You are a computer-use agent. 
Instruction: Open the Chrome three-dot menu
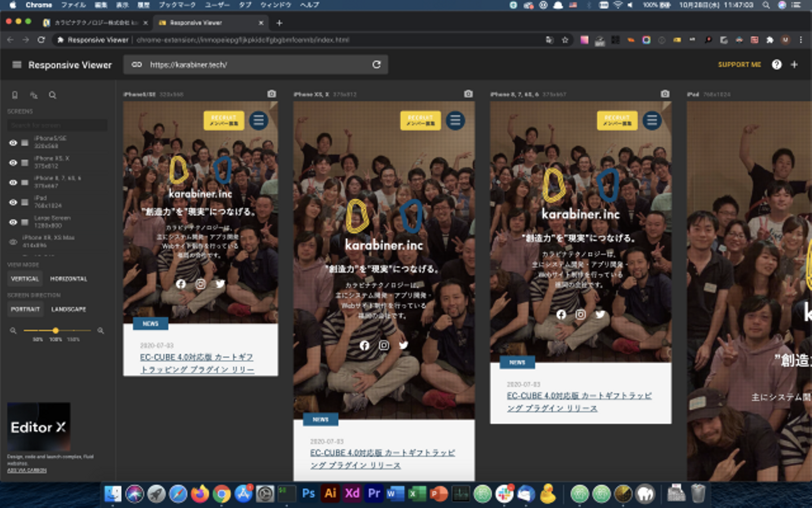click(801, 40)
